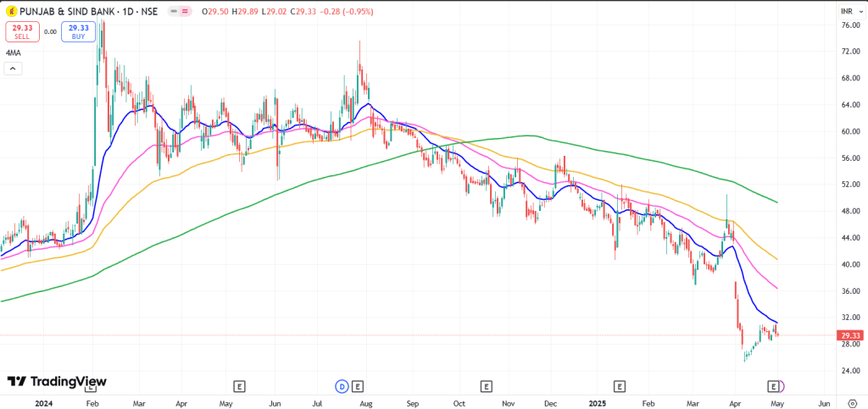
Task: Click the 76.00 price axis label
Action: pyautogui.click(x=849, y=25)
